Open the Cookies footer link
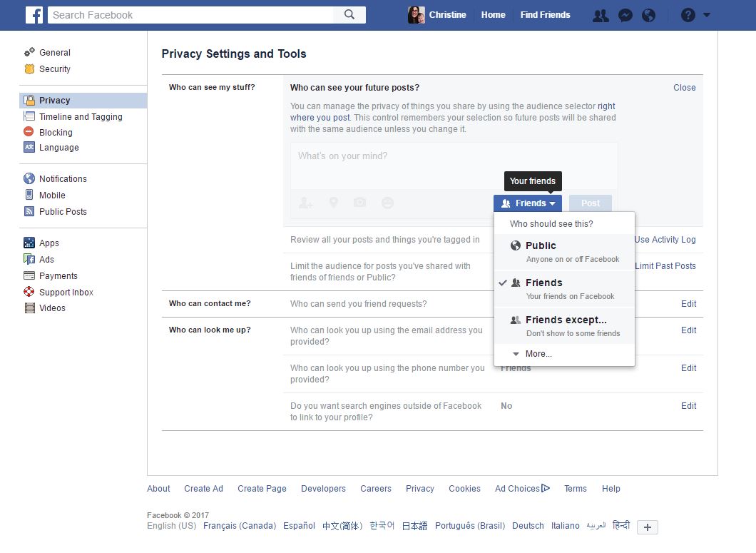 [464, 488]
